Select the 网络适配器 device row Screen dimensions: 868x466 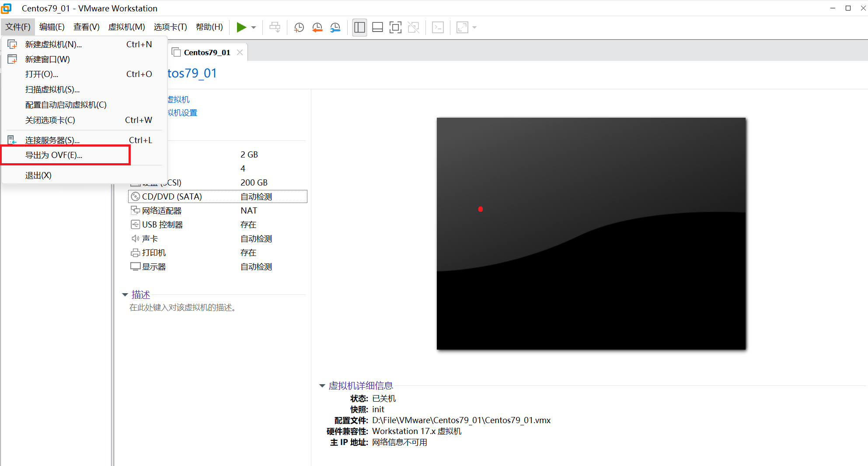218,210
